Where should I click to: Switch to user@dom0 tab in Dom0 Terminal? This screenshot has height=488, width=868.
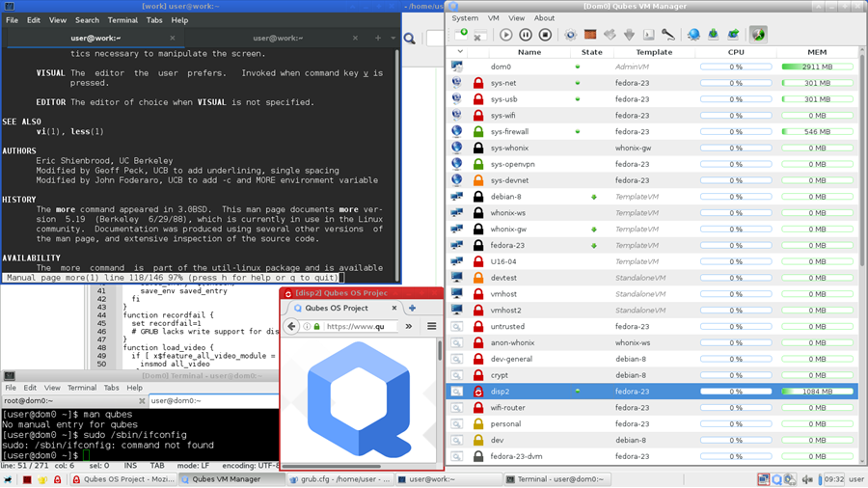(212, 400)
